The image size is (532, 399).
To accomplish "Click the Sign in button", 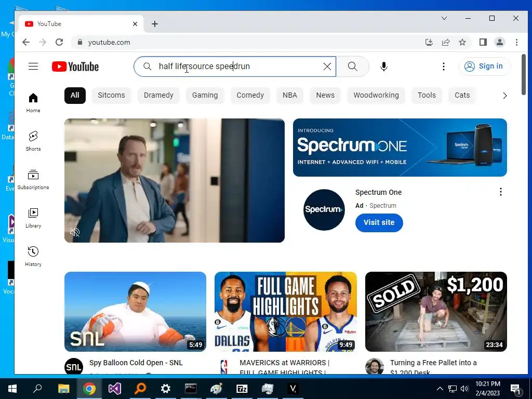I will tap(484, 66).
